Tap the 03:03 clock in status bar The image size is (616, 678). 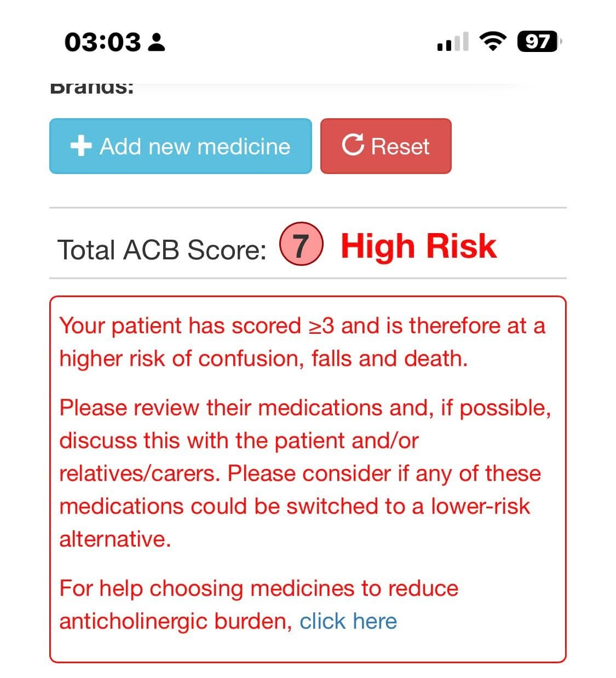103,42
